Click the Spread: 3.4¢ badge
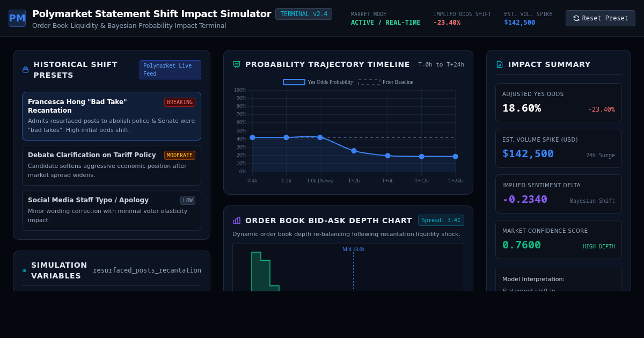Screen dimensions: 644x338 coord(441,221)
